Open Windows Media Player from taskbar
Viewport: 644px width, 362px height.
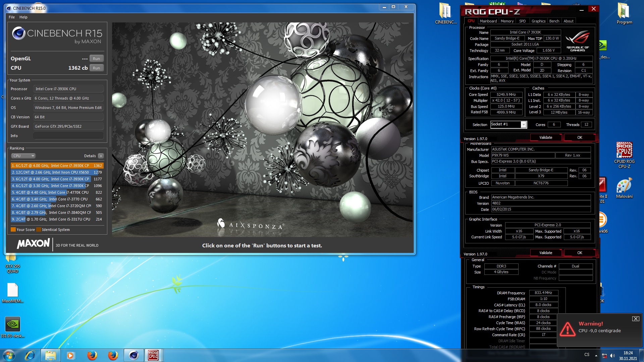[70, 355]
